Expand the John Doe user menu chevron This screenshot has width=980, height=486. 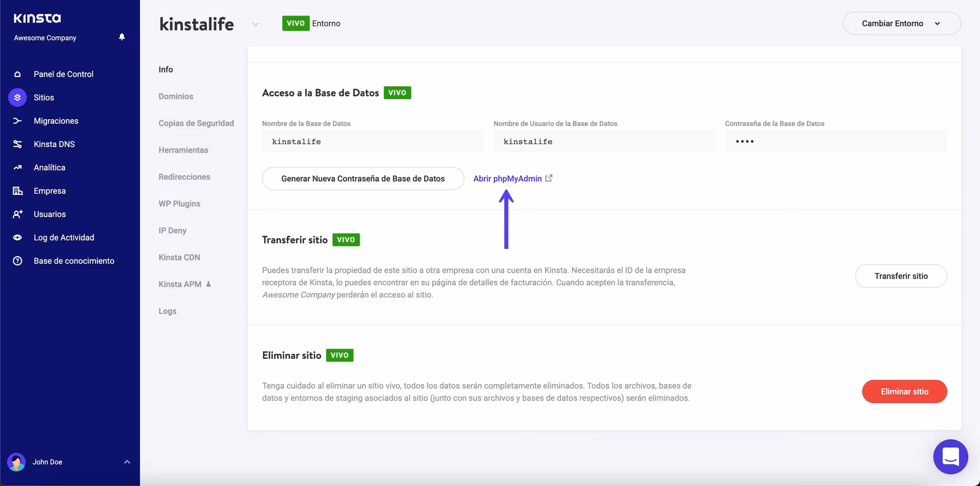[127, 462]
